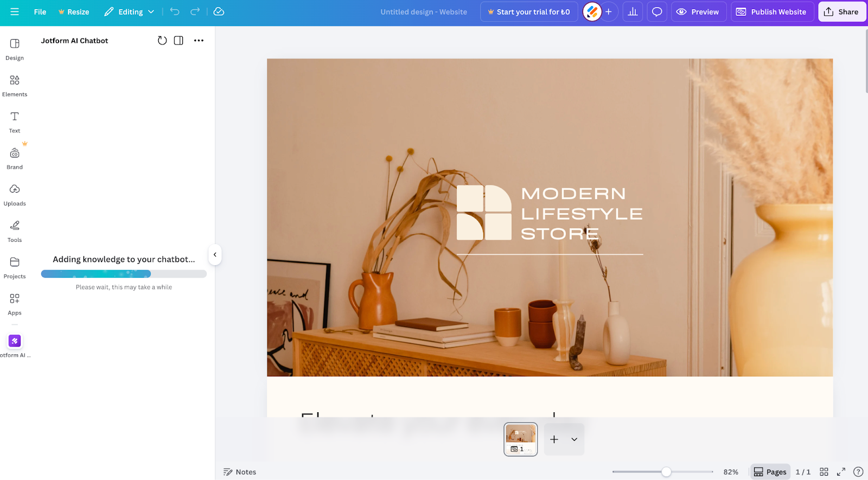Toggle the Pages view button
868x480 pixels.
tap(770, 472)
